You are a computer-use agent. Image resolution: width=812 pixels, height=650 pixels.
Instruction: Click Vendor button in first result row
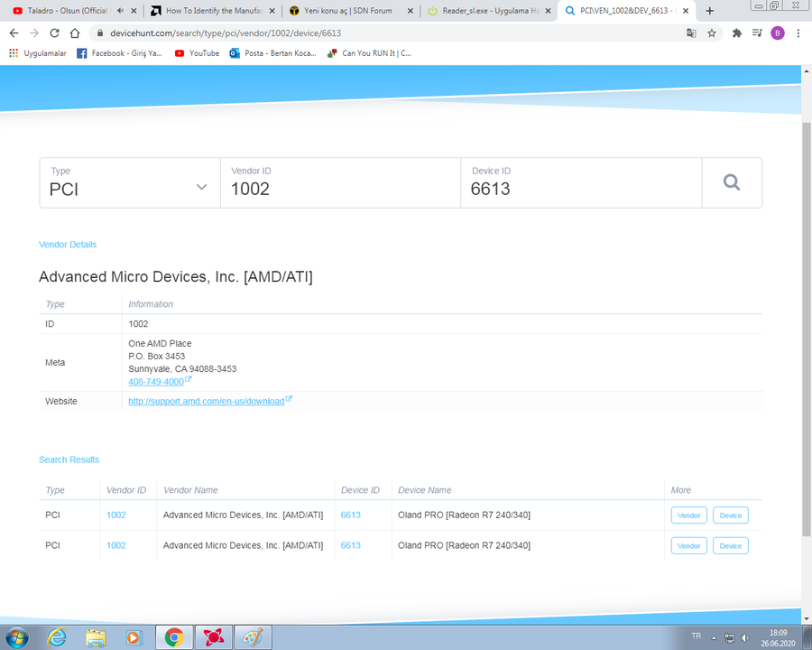[688, 515]
